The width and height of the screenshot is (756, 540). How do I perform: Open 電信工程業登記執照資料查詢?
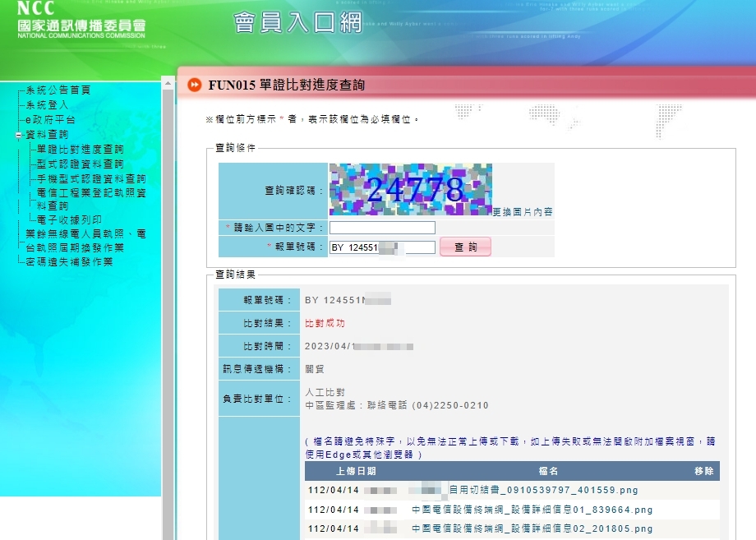91,199
